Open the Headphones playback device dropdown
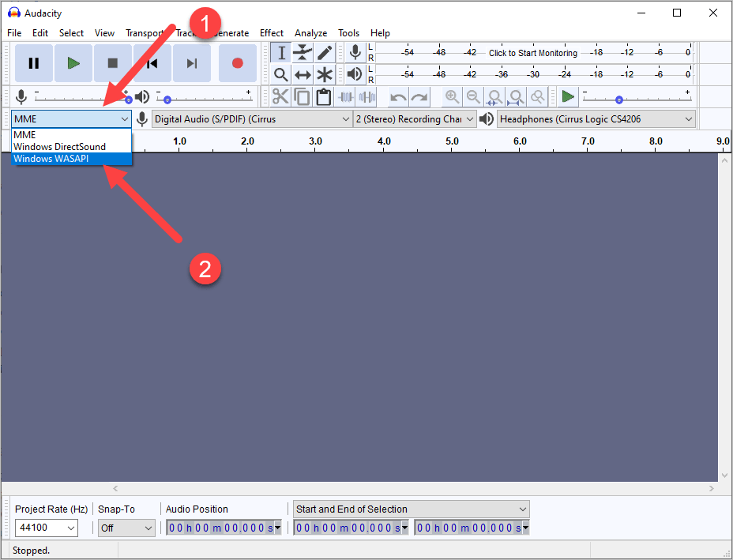The image size is (733, 560). pyautogui.click(x=596, y=119)
